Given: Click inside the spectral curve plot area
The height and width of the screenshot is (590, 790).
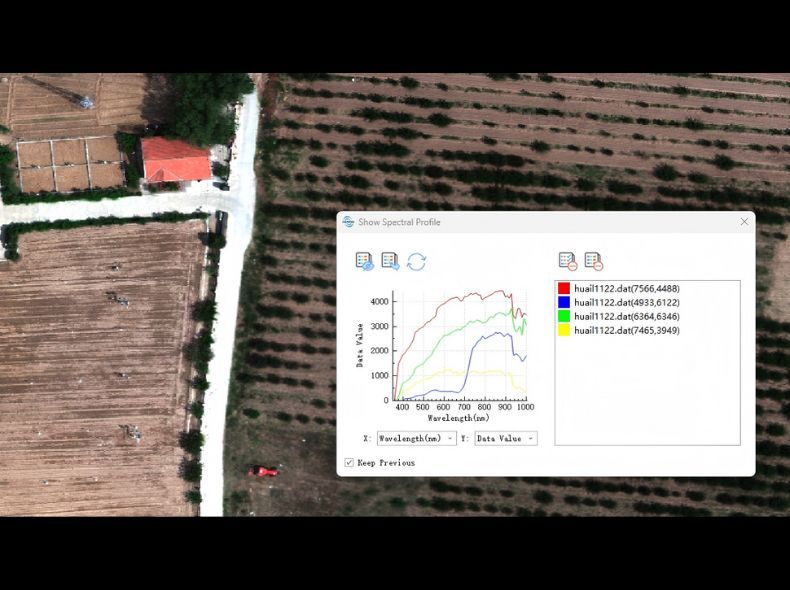Looking at the screenshot, I should point(460,345).
